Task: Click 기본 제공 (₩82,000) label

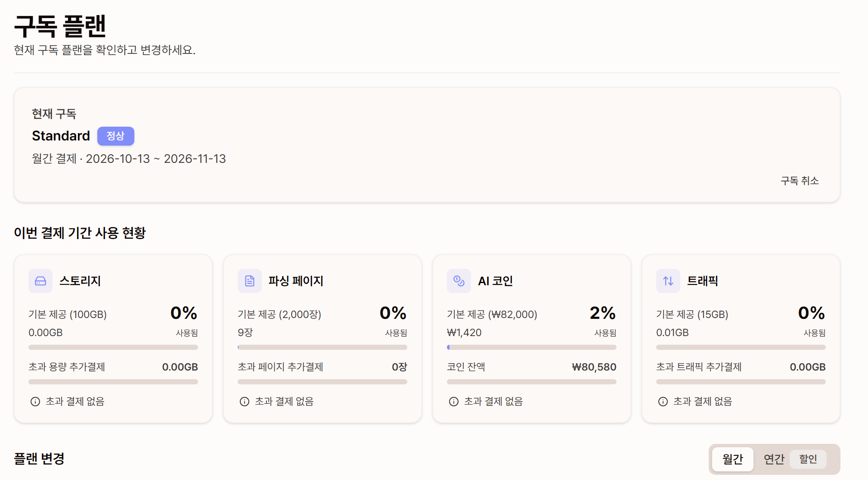Action: click(492, 315)
